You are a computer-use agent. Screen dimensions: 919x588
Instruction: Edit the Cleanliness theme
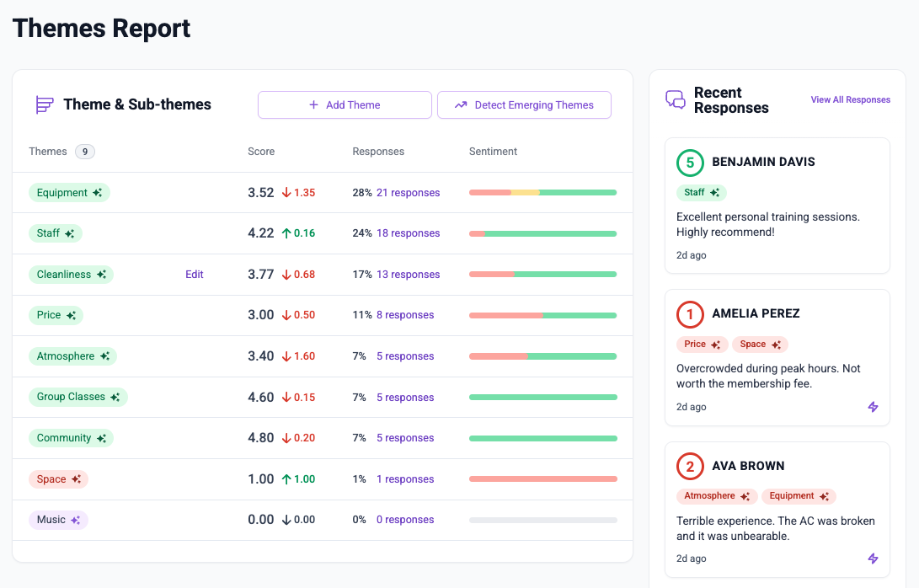(194, 275)
